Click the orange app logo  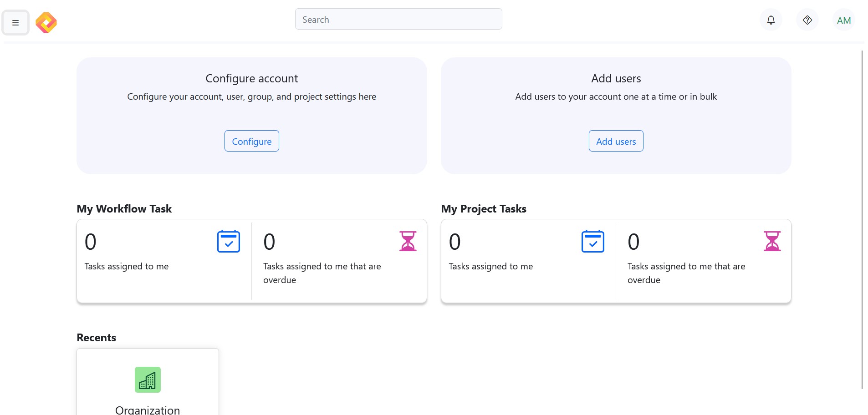click(x=46, y=22)
